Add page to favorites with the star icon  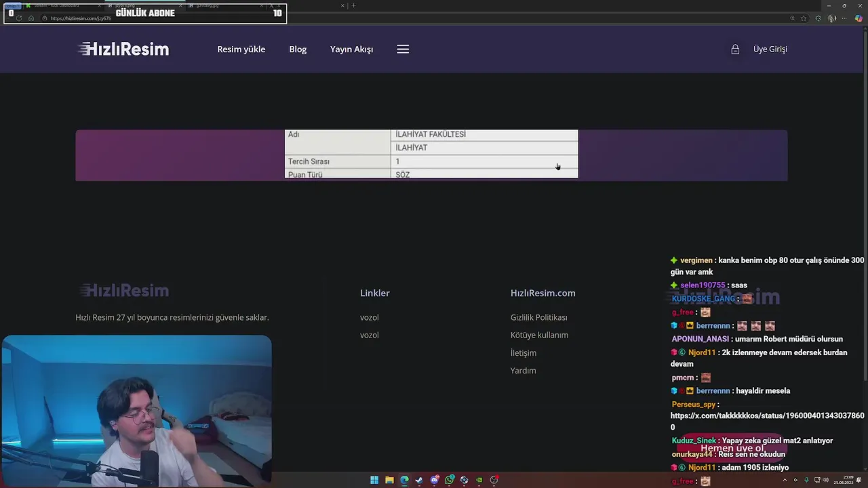click(x=804, y=18)
